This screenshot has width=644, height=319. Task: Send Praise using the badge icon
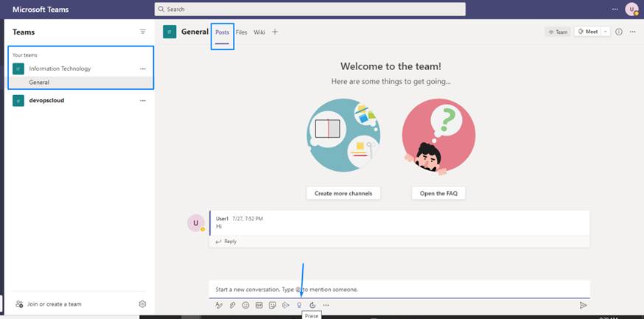(x=299, y=305)
